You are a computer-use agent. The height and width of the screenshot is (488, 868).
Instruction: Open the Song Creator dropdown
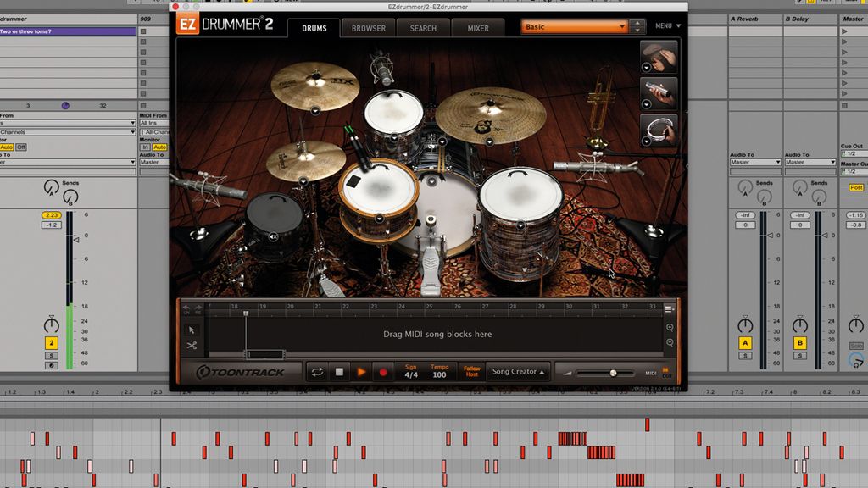pyautogui.click(x=517, y=371)
